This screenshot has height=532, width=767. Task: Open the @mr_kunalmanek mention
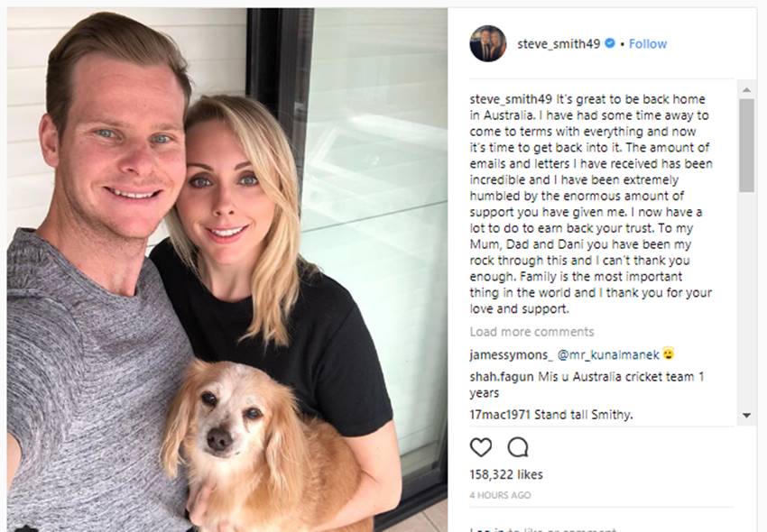(608, 355)
